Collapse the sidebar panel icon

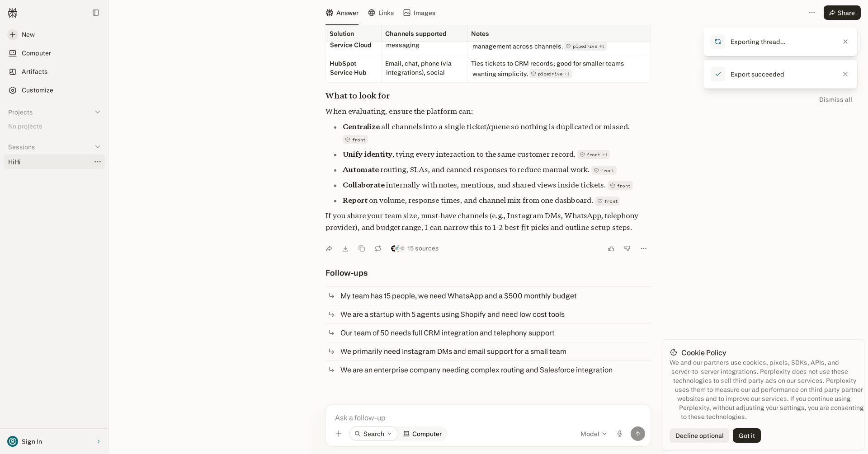[96, 13]
